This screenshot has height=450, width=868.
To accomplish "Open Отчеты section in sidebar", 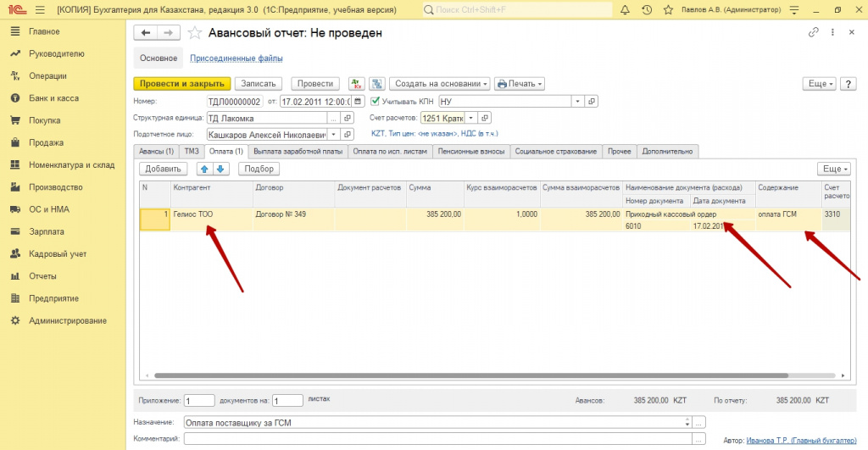I will tap(42, 276).
